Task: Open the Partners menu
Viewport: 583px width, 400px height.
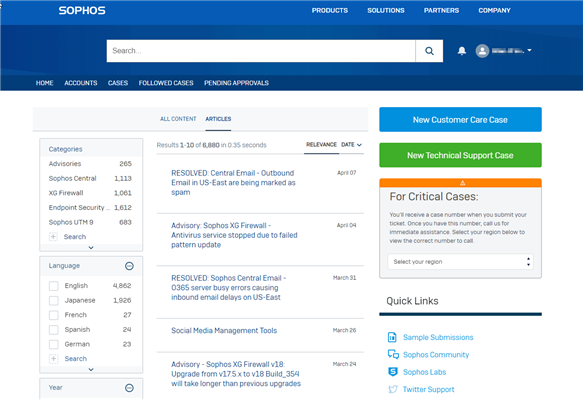Action: point(441,10)
